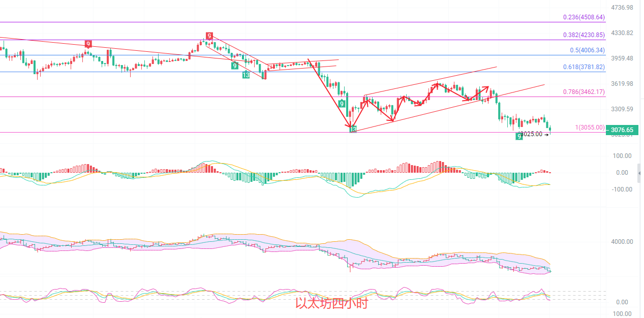Select green 13 marker below the descending channel
Screen dimensions: 644x318
[x=246, y=75]
